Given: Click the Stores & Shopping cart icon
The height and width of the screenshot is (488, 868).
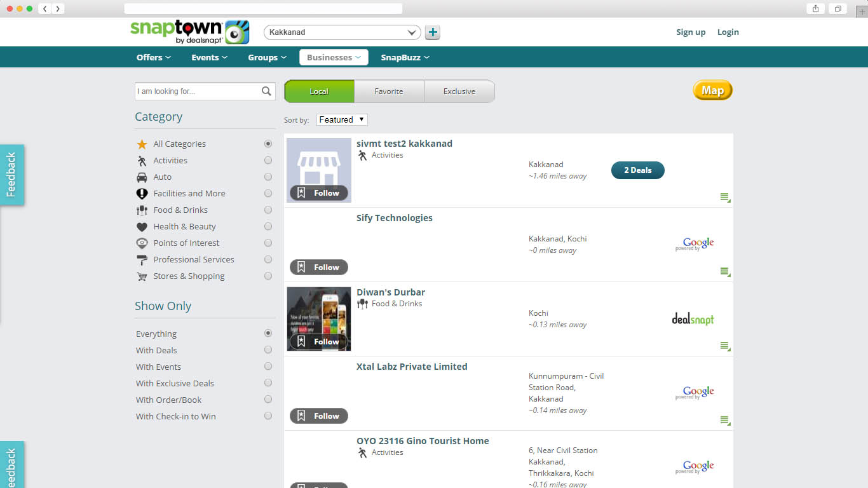Looking at the screenshot, I should [142, 276].
